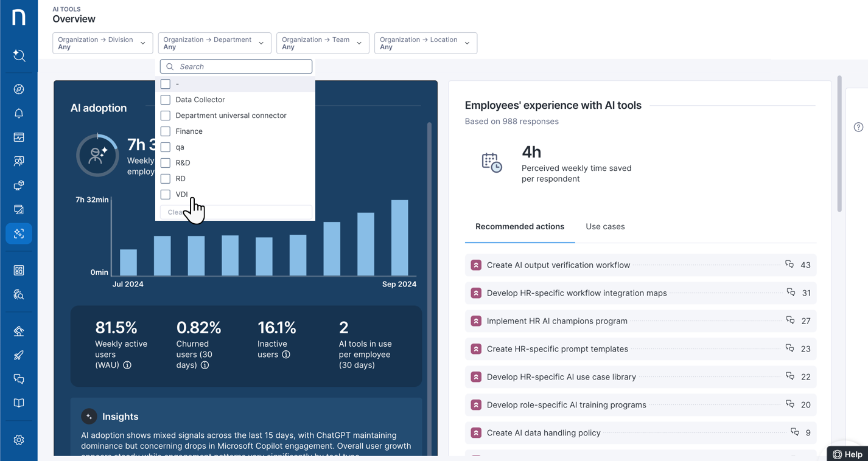Select the Recommended actions tab
868x461 pixels.
click(519, 227)
